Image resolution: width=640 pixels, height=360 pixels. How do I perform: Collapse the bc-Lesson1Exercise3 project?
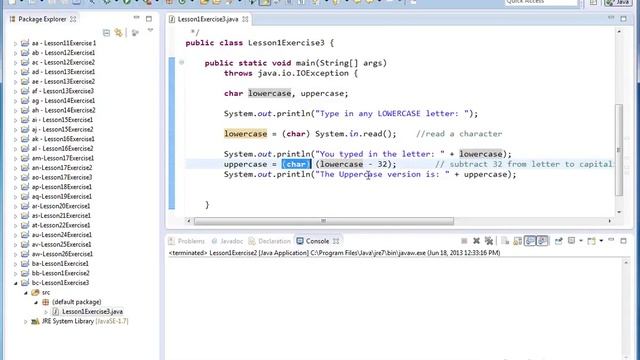coord(16,283)
